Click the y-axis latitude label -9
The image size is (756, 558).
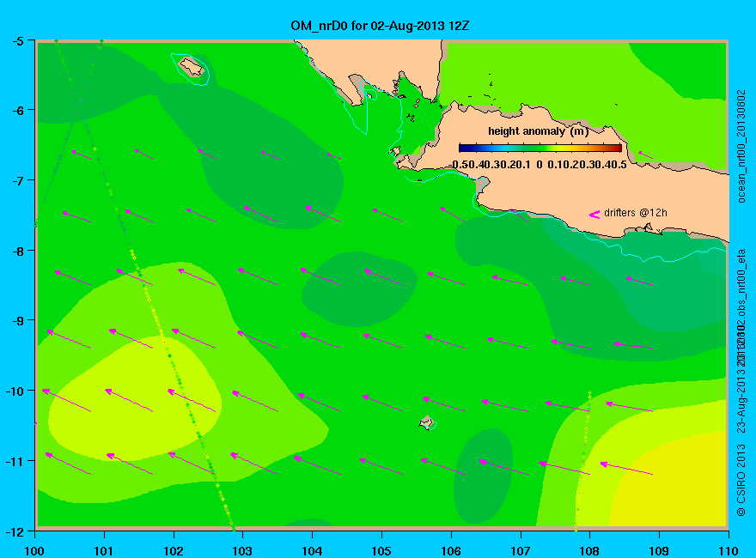pyautogui.click(x=17, y=320)
